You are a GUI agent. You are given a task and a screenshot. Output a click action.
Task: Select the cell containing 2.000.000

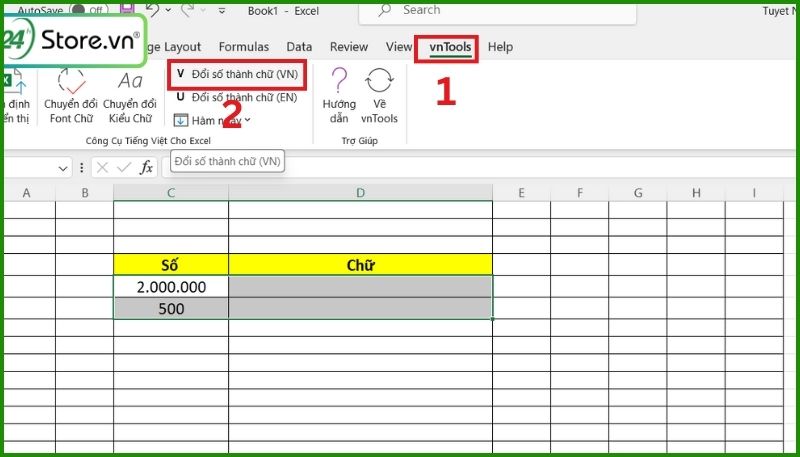point(171,287)
